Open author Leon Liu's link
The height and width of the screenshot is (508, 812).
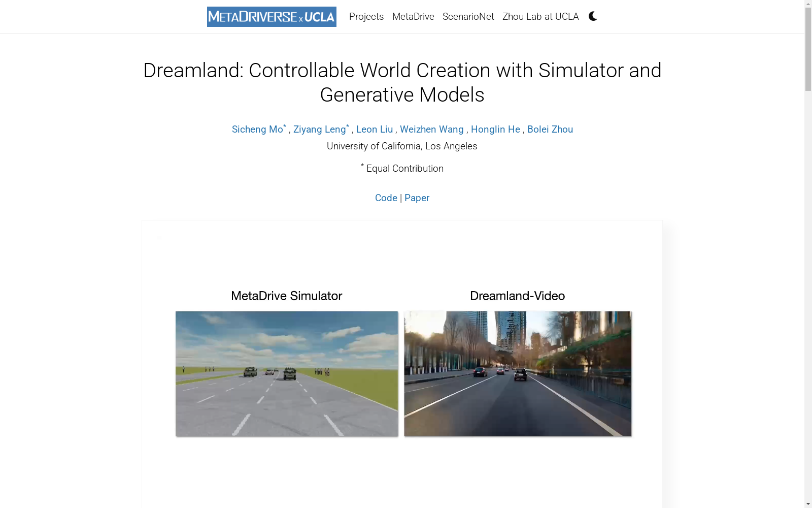[375, 129]
